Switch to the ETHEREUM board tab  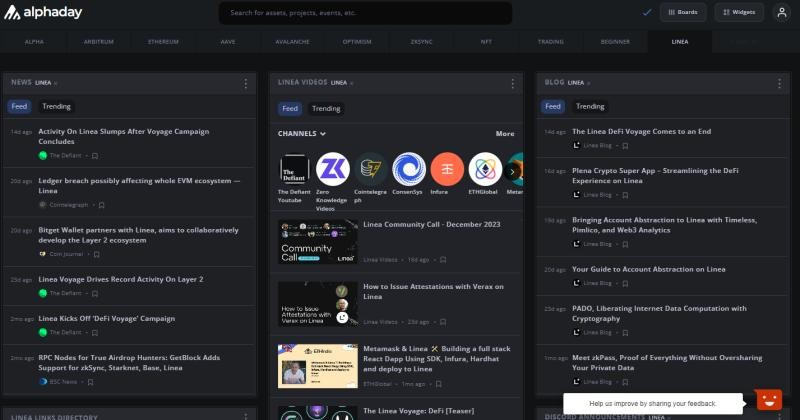tap(163, 42)
